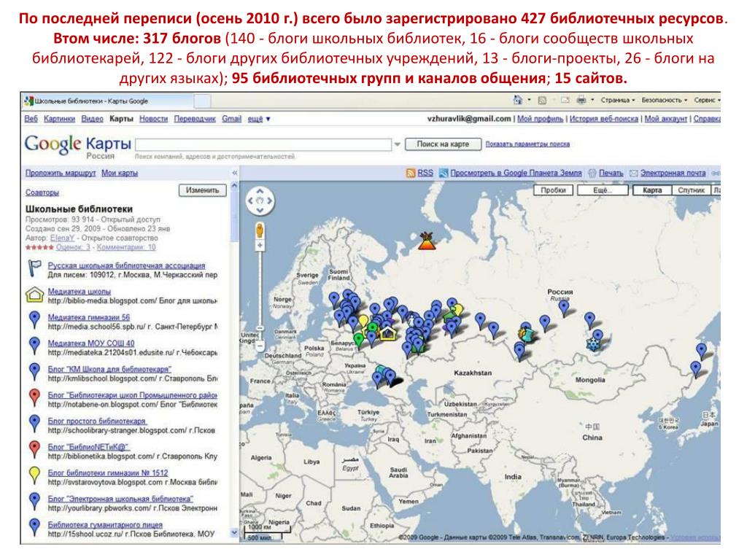
Task: Open the ещё dropdown in top navigation
Action: (259, 119)
